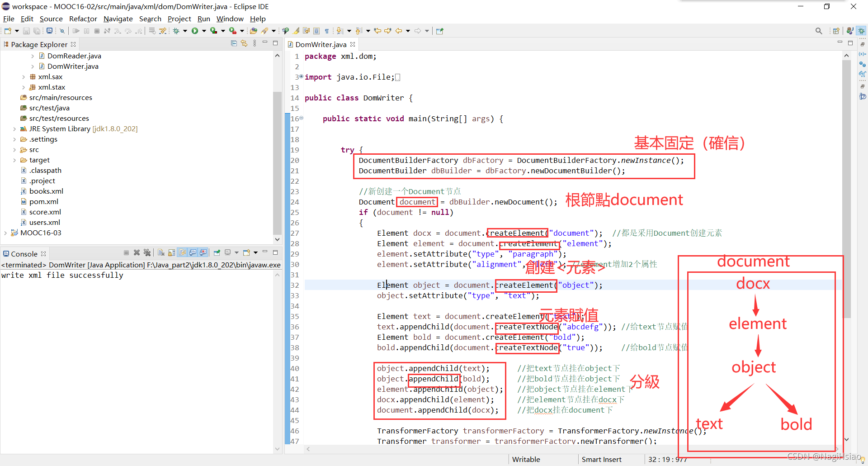
Task: Click the Run External Tools icon
Action: (x=232, y=31)
